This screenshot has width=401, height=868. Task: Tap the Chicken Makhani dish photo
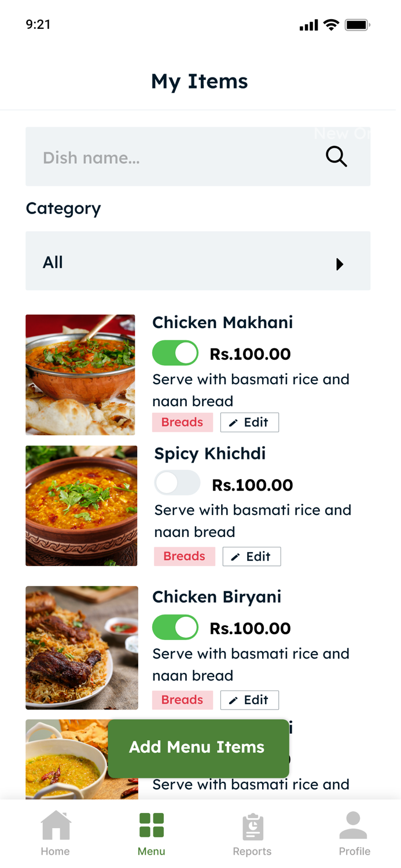tap(80, 374)
